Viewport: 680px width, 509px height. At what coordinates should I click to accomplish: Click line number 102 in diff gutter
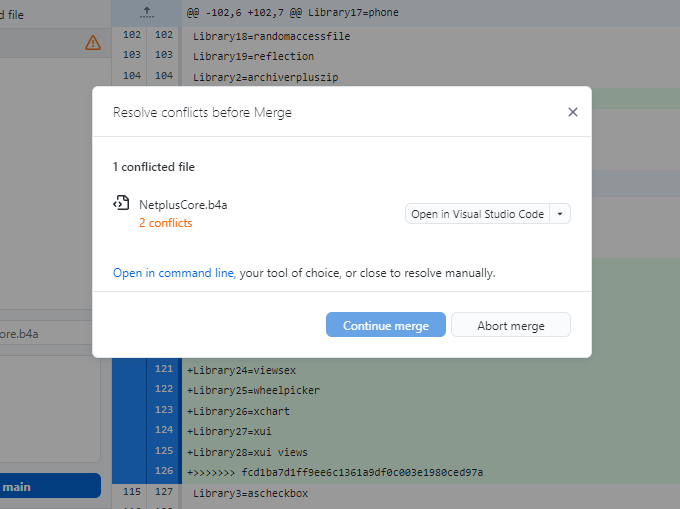click(x=132, y=36)
